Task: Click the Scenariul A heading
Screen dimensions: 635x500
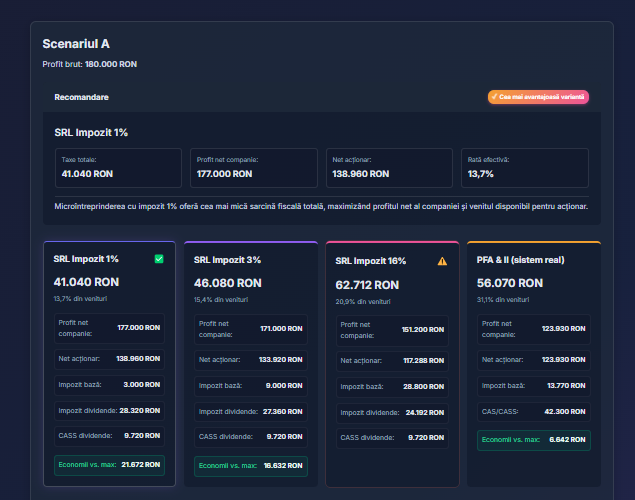Action: point(76,44)
